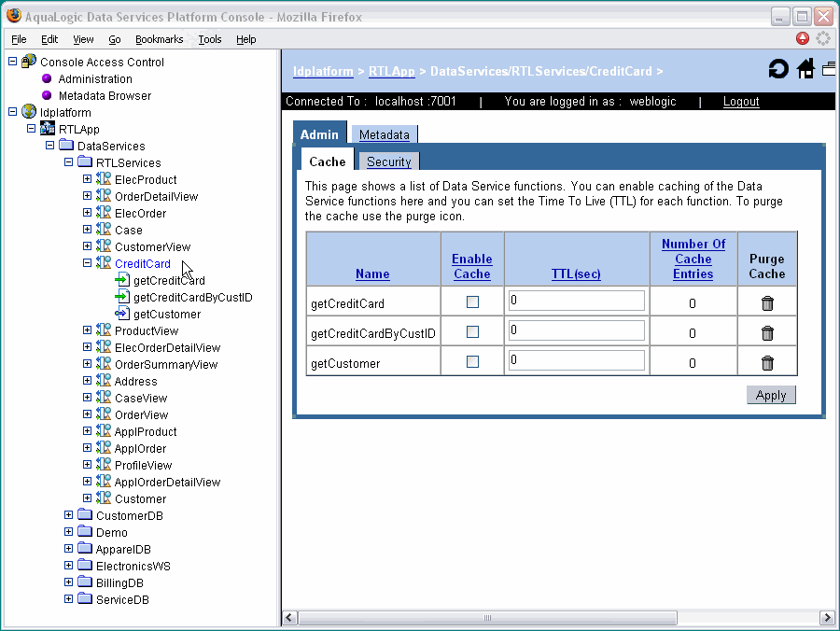
Task: Open the Help menu
Action: click(245, 39)
